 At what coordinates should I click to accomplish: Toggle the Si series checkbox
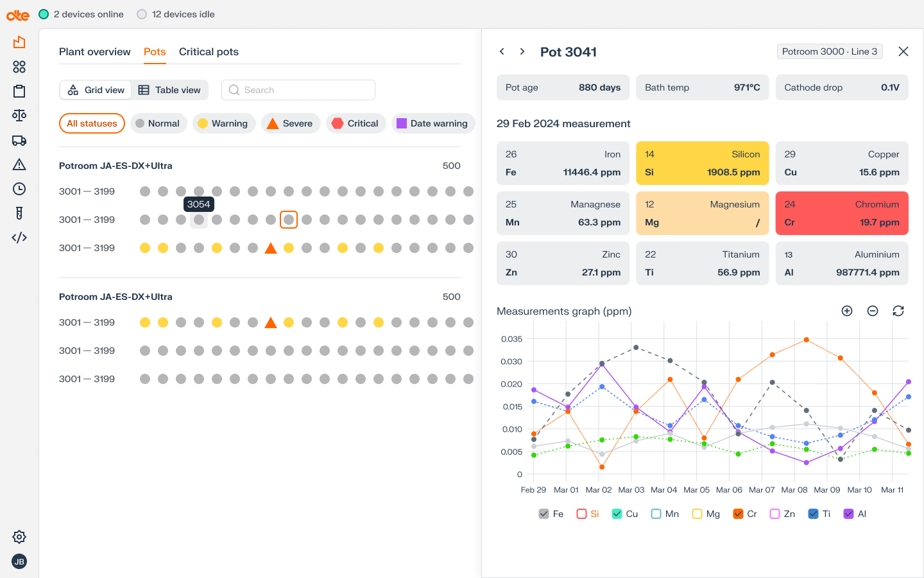click(581, 514)
